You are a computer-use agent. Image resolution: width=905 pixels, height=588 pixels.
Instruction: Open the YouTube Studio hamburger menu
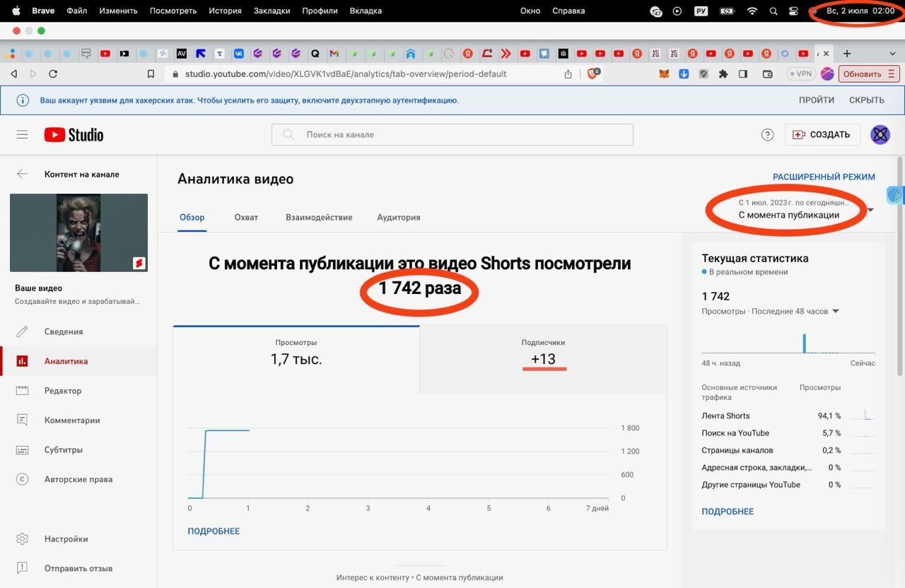(x=22, y=134)
